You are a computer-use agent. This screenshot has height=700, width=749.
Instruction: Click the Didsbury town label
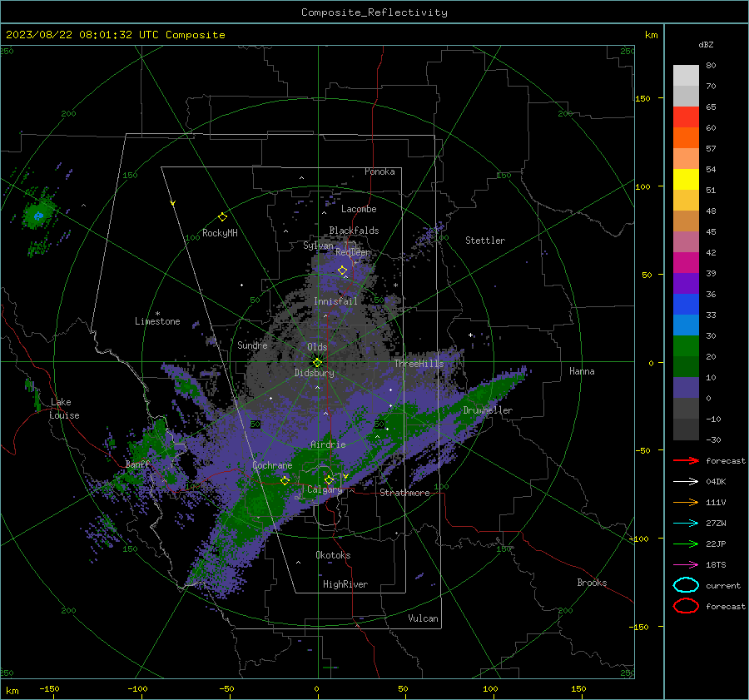pos(314,373)
